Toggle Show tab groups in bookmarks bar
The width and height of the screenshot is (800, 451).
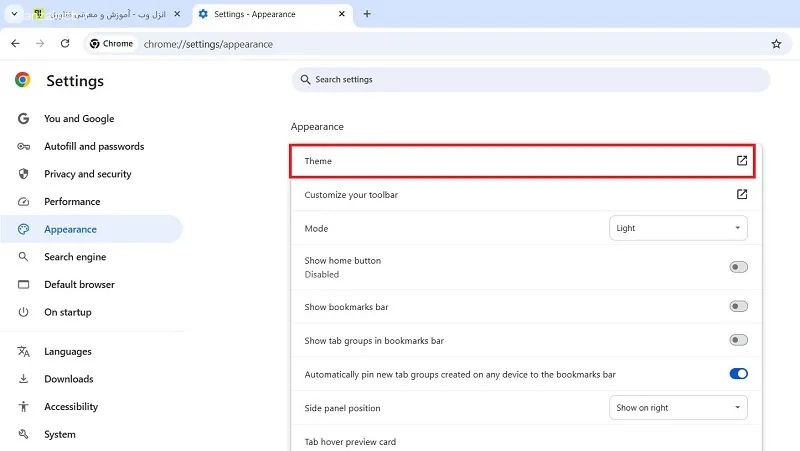point(738,340)
